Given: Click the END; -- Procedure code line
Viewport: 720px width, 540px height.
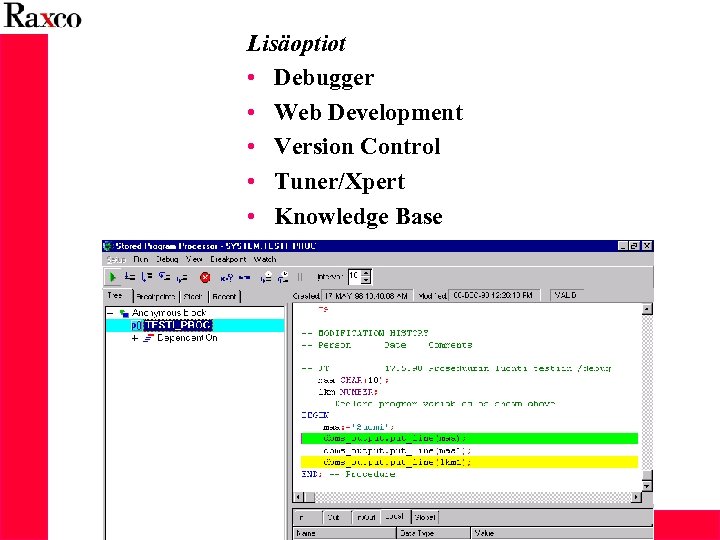Looking at the screenshot, I should pos(349,474).
